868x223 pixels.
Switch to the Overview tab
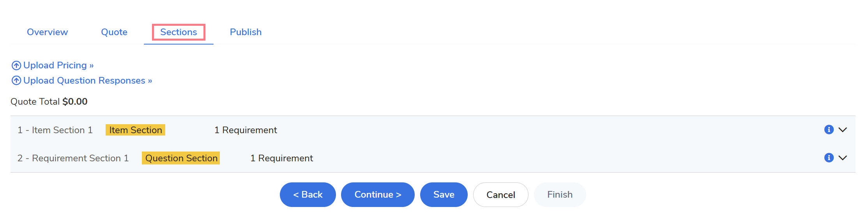[47, 32]
